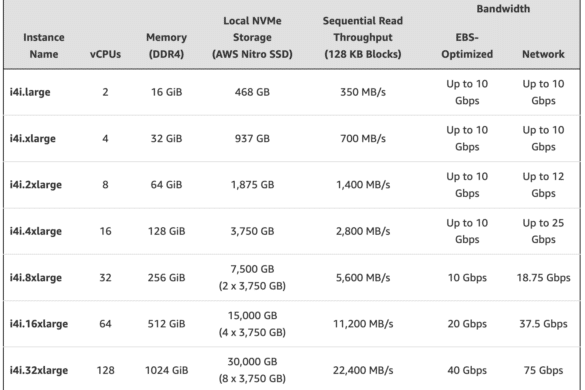Select the 18.75 Gbps network cell
This screenshot has width=585, height=390.
click(543, 278)
